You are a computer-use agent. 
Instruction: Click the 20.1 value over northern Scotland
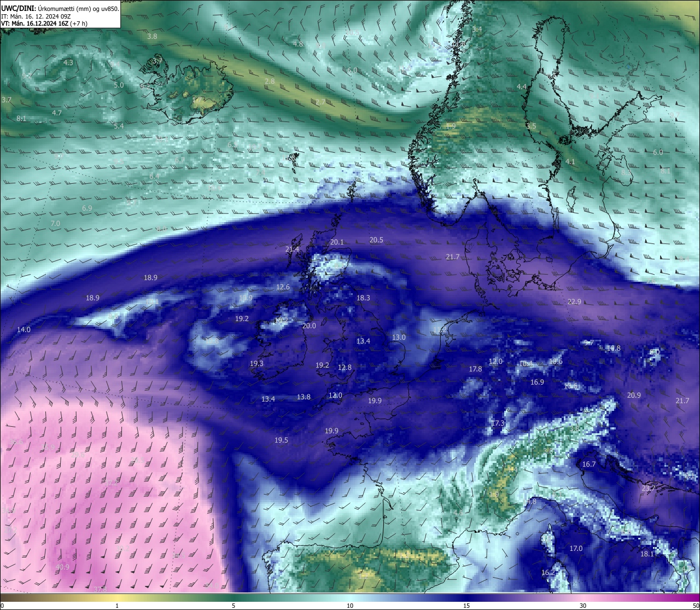337,242
